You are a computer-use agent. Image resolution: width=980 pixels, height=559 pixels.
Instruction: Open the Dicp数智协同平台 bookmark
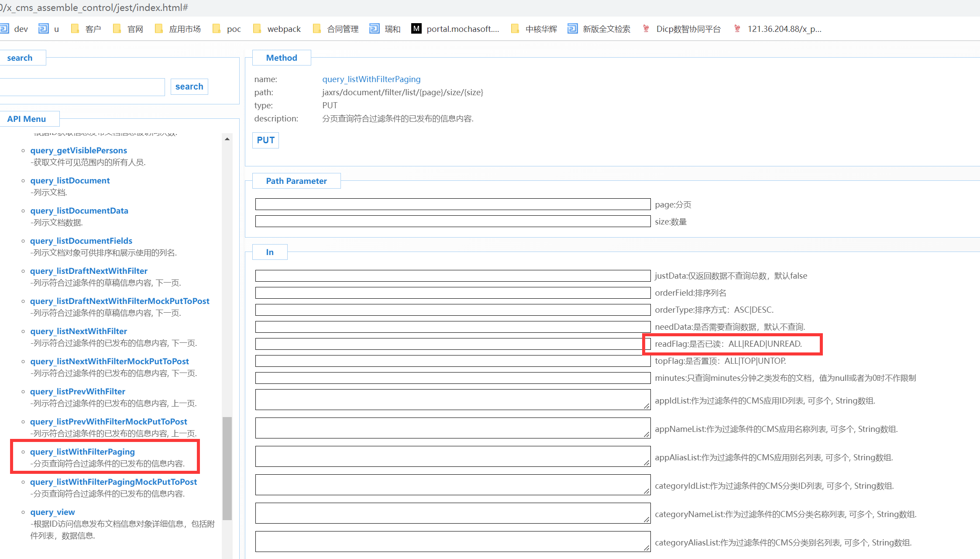682,29
